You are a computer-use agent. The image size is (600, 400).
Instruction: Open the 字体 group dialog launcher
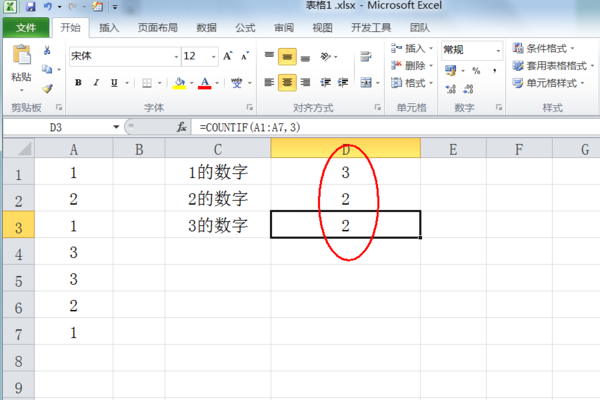pos(249,108)
